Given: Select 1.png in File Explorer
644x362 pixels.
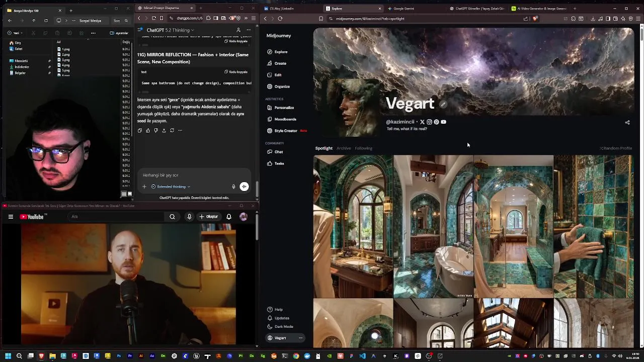Looking at the screenshot, I should (63, 49).
